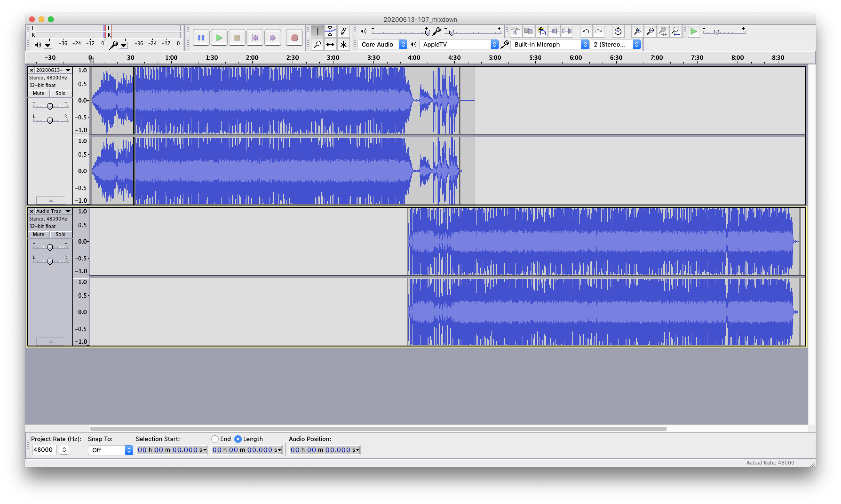Click the Trim audio icon
The height and width of the screenshot is (504, 841).
coord(554,31)
